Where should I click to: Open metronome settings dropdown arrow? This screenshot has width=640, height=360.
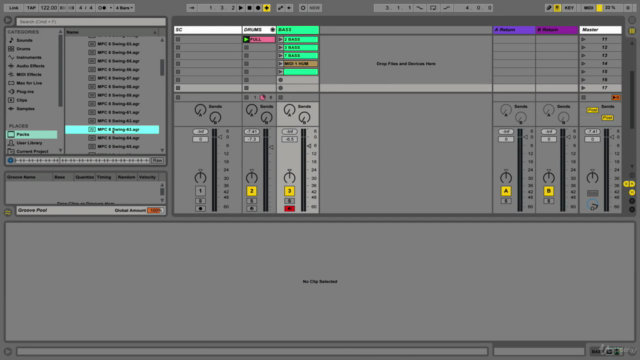(111, 8)
